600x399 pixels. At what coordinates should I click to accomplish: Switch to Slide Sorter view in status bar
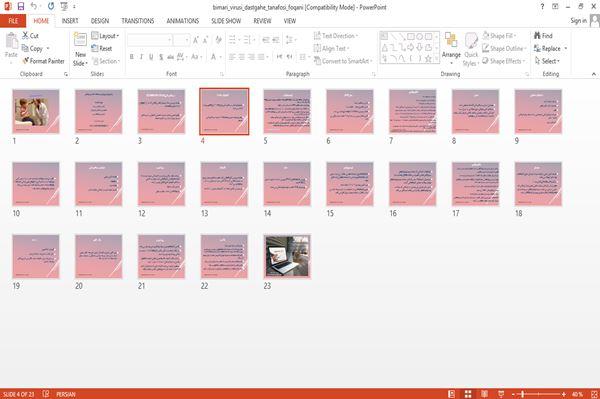coord(468,394)
